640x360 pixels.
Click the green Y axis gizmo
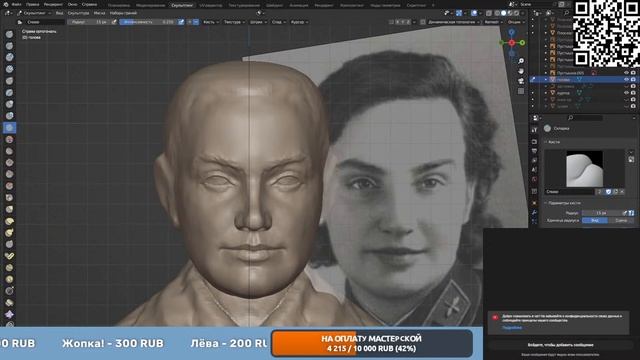click(522, 42)
